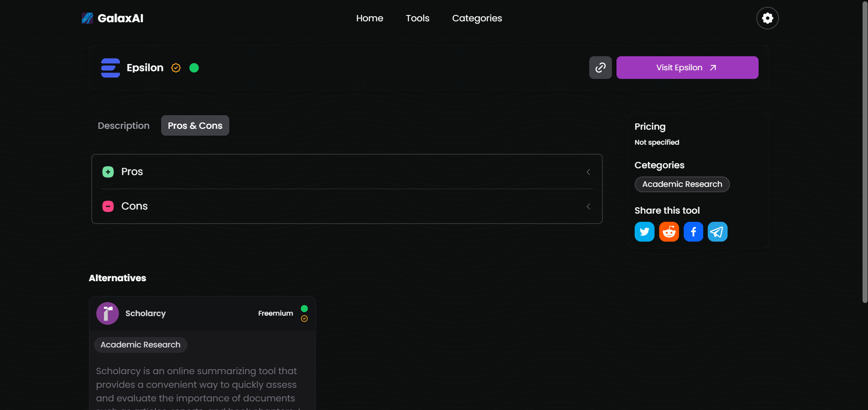Viewport: 868px width, 410px height.
Task: Share this tool on Facebook
Action: coord(693,232)
